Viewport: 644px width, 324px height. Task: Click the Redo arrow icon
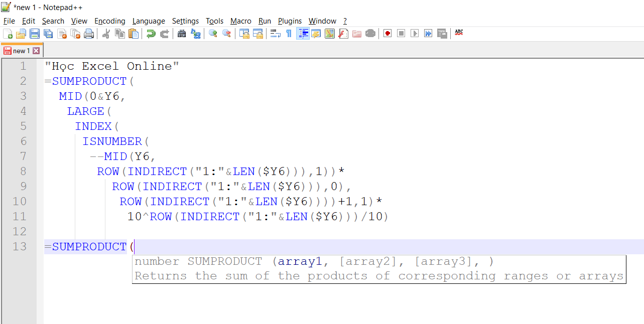[164, 34]
